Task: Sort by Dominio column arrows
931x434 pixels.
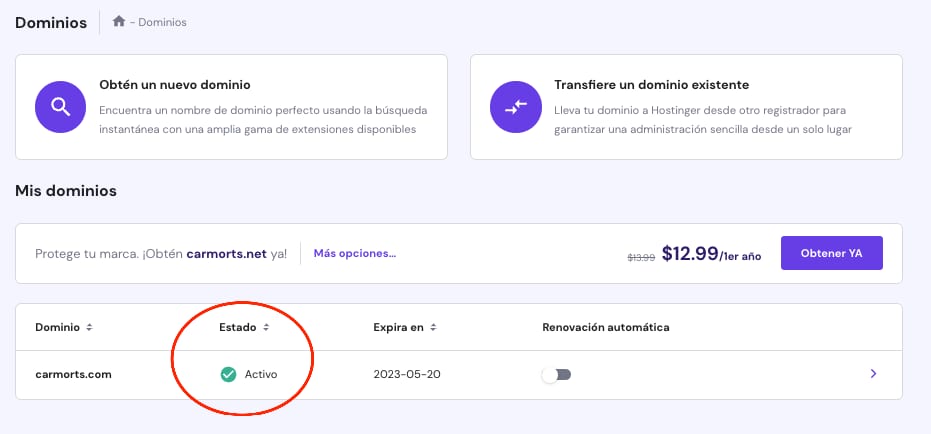Action: pyautogui.click(x=90, y=327)
